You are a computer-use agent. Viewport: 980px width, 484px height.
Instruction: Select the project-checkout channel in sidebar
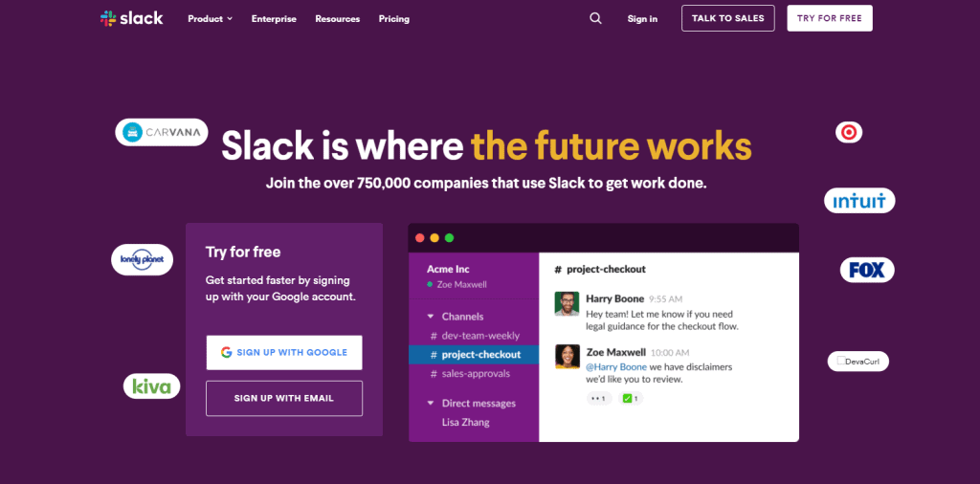coord(474,355)
